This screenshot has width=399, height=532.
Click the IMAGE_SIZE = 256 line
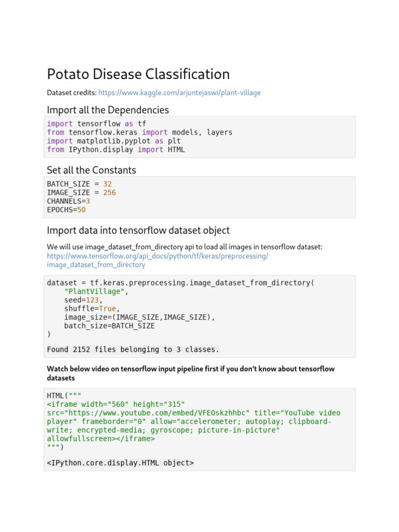[81, 192]
